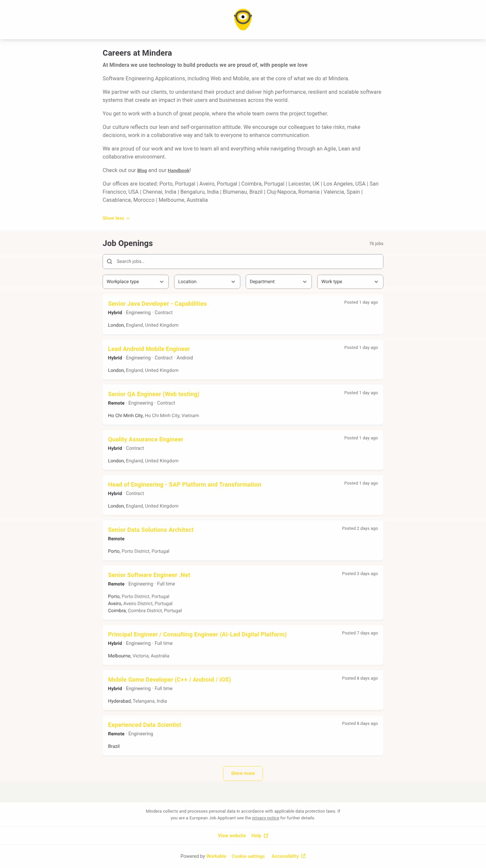The image size is (486, 868).
Task: Click 'Posted 2 days ago' text
Action: 360,528
